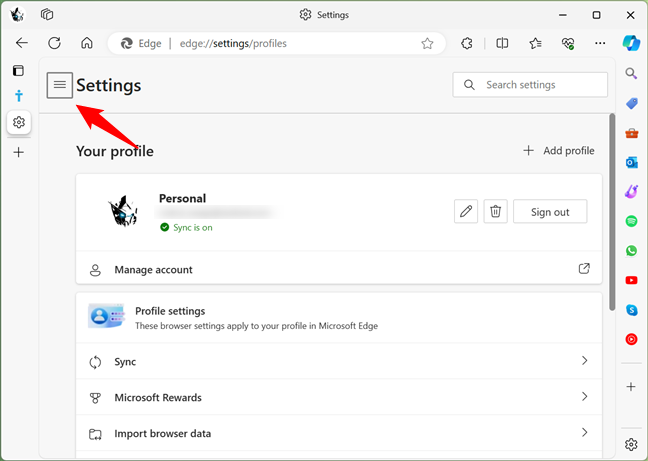Open sidebar Search

[631, 73]
